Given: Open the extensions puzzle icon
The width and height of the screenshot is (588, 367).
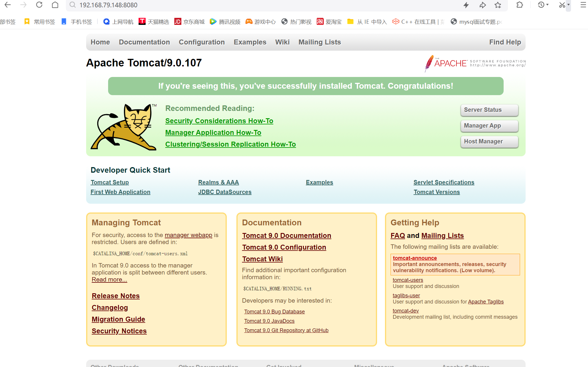Looking at the screenshot, I should [520, 5].
